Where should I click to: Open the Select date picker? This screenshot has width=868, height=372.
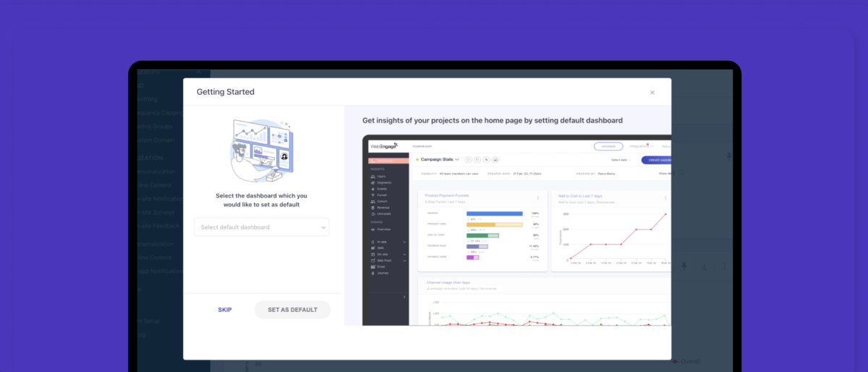pyautogui.click(x=621, y=159)
